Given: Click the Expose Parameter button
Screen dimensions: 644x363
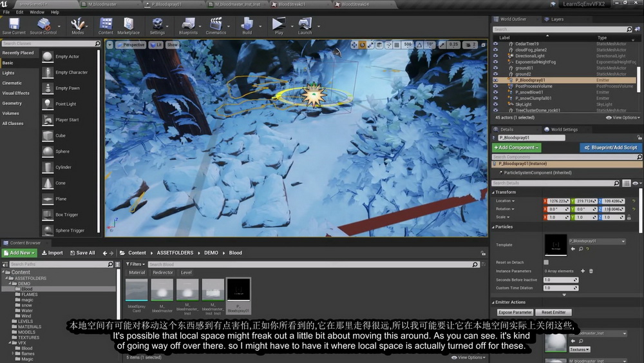Looking at the screenshot, I should pos(515,313).
